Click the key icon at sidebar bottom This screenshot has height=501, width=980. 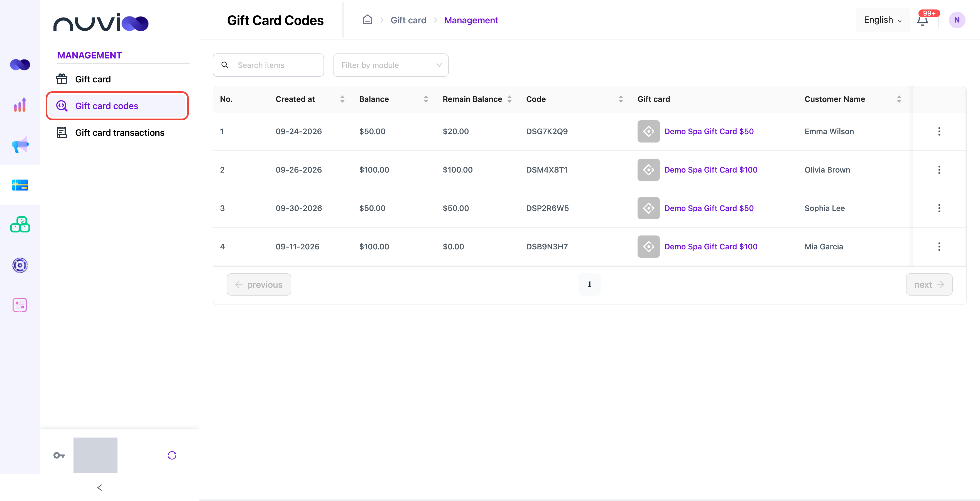(x=59, y=455)
